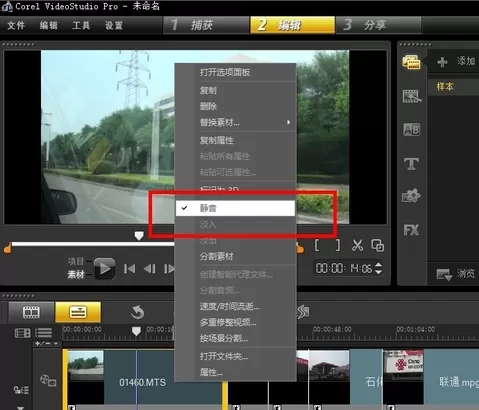Open the Transitions library icon
The width and height of the screenshot is (479, 410).
(412, 96)
